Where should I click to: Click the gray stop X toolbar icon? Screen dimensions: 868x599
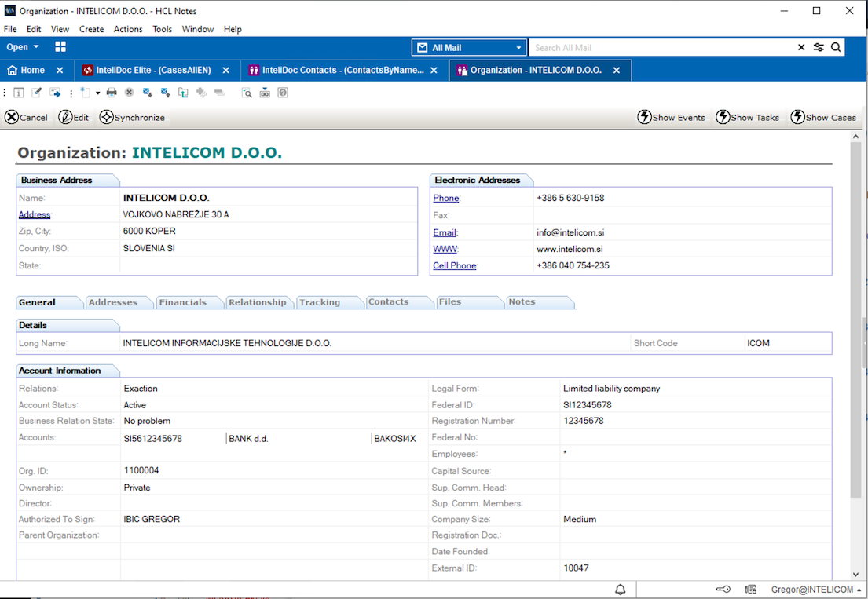point(129,93)
